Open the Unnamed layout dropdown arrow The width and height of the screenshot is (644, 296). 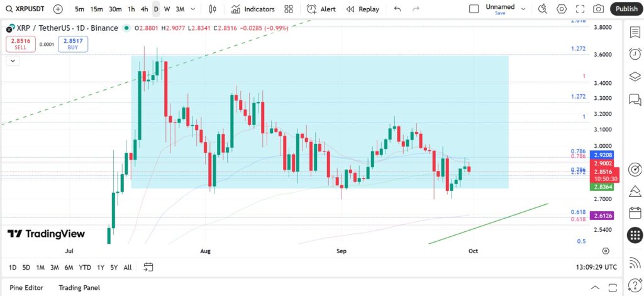click(523, 9)
